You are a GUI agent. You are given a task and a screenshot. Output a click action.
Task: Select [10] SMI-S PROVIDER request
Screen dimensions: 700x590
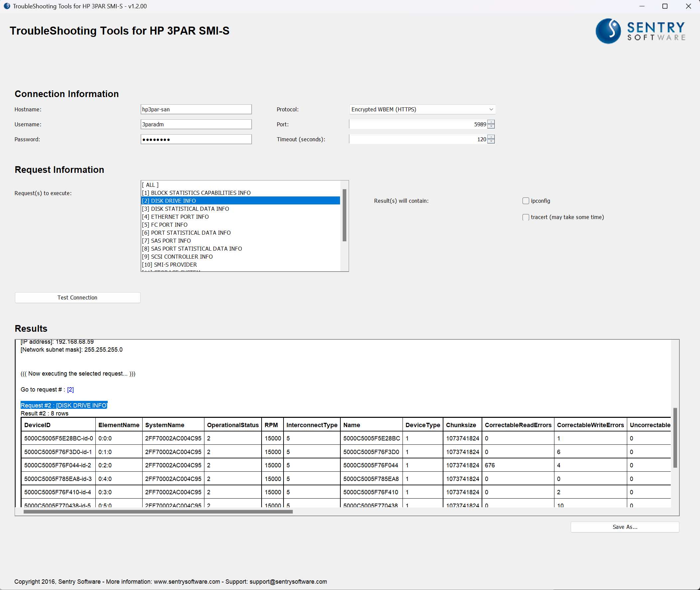point(169,264)
